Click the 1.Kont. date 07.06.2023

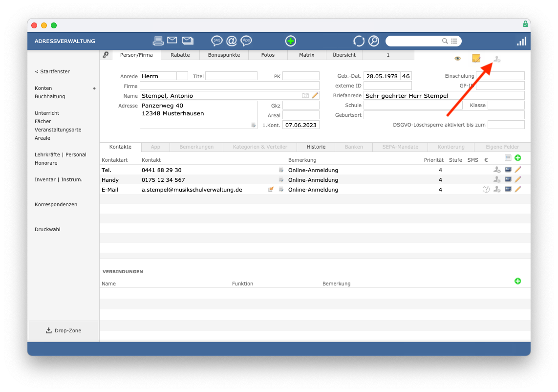300,125
